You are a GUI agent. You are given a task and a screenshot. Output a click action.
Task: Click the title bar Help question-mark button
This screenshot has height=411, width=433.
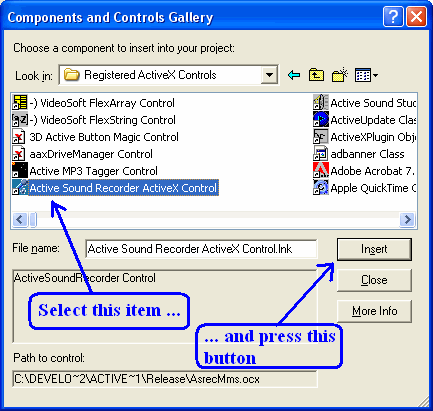pyautogui.click(x=393, y=16)
